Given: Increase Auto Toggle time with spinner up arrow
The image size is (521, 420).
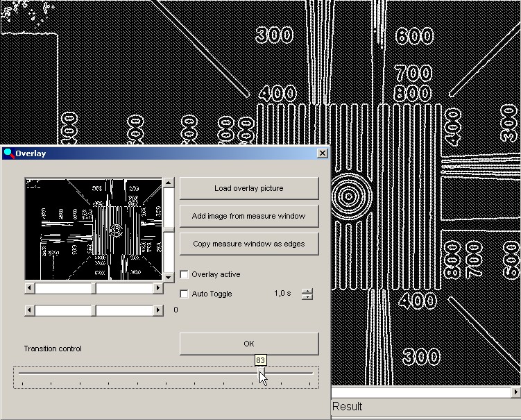Looking at the screenshot, I should (307, 290).
